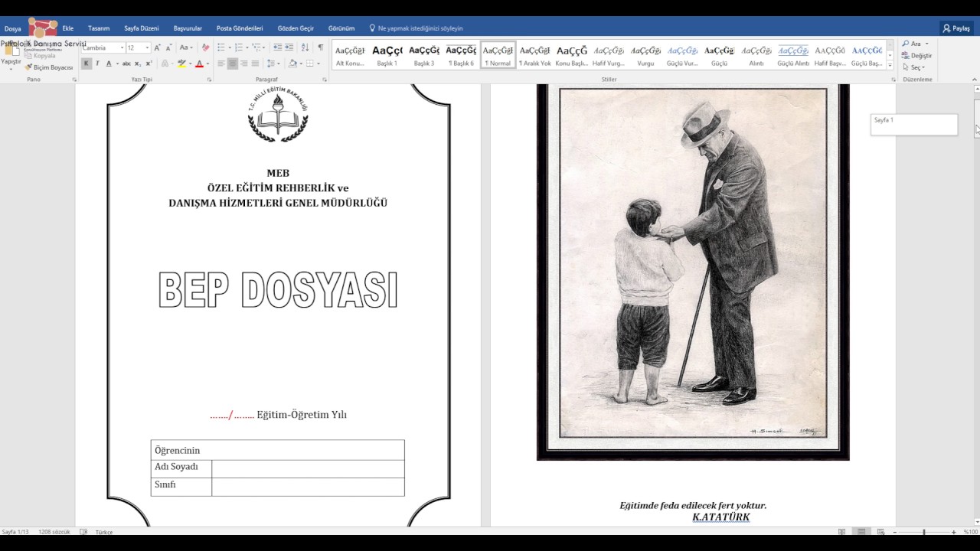Open line spacing options
Viewport: 980px width, 551px height.
[271, 64]
